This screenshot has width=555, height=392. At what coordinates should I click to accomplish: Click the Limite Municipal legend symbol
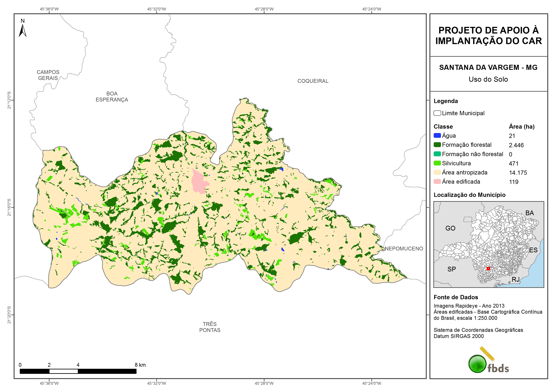437,113
